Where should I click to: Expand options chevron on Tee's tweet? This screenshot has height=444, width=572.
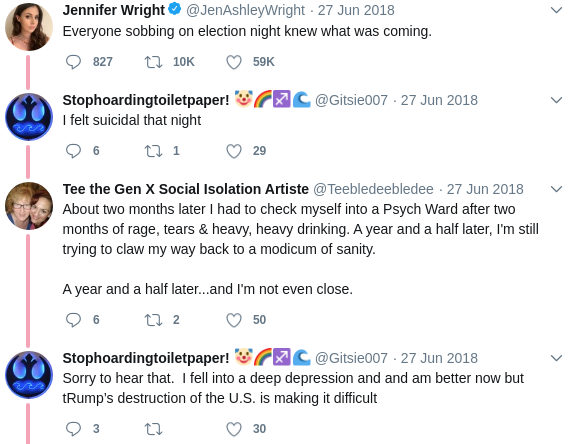click(x=556, y=189)
